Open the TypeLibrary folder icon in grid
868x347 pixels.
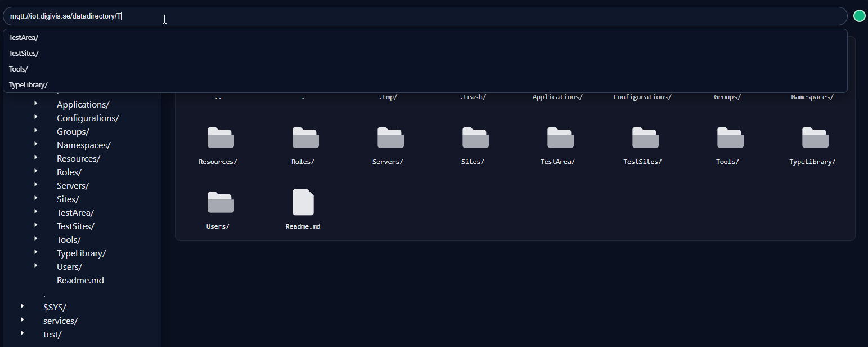(815, 138)
